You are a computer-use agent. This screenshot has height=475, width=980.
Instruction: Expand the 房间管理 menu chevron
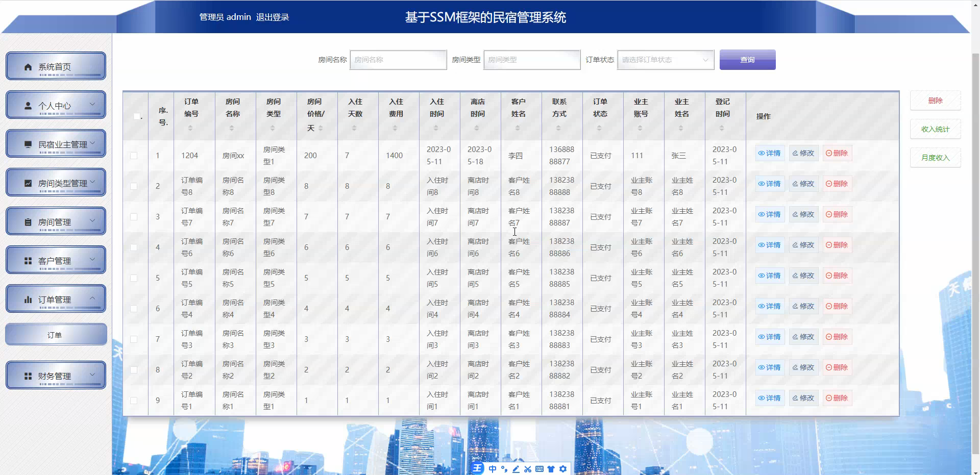coord(92,221)
